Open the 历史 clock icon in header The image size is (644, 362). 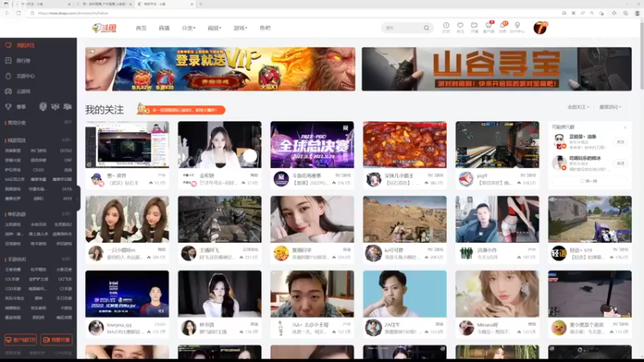(x=446, y=27)
